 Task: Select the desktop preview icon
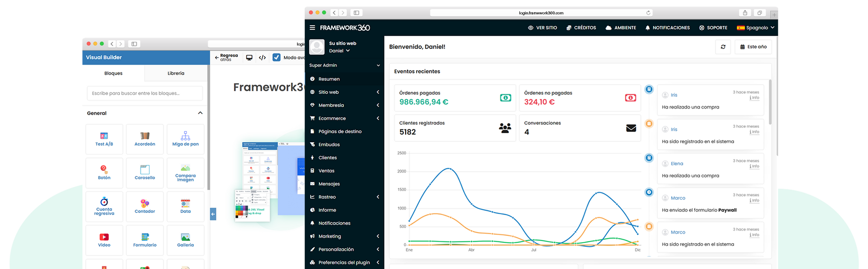click(x=249, y=58)
